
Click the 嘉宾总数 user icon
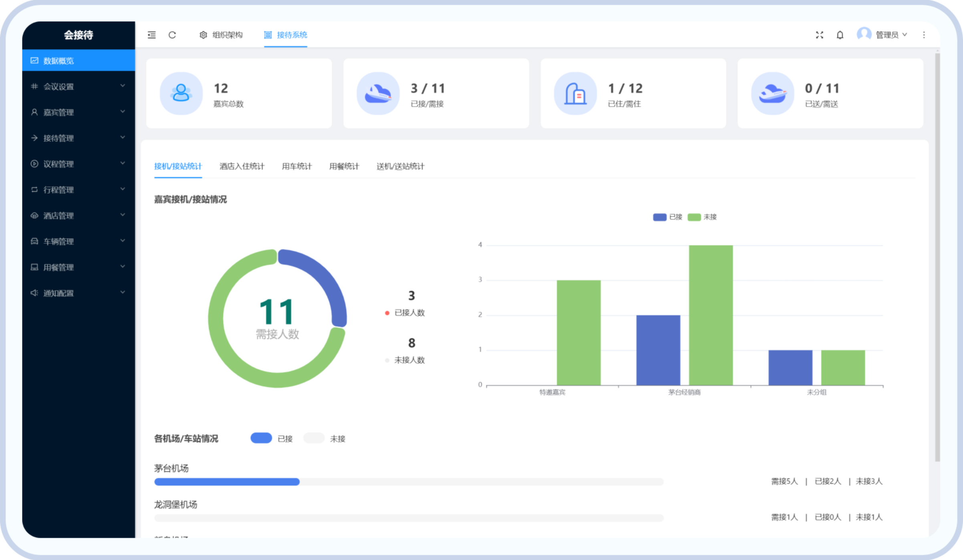[181, 93]
